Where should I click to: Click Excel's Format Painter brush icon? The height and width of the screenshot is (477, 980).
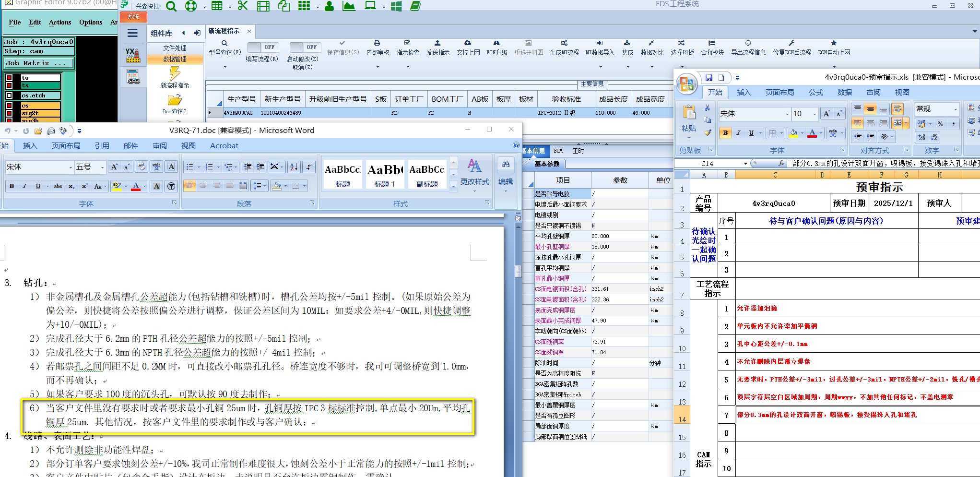tap(708, 132)
